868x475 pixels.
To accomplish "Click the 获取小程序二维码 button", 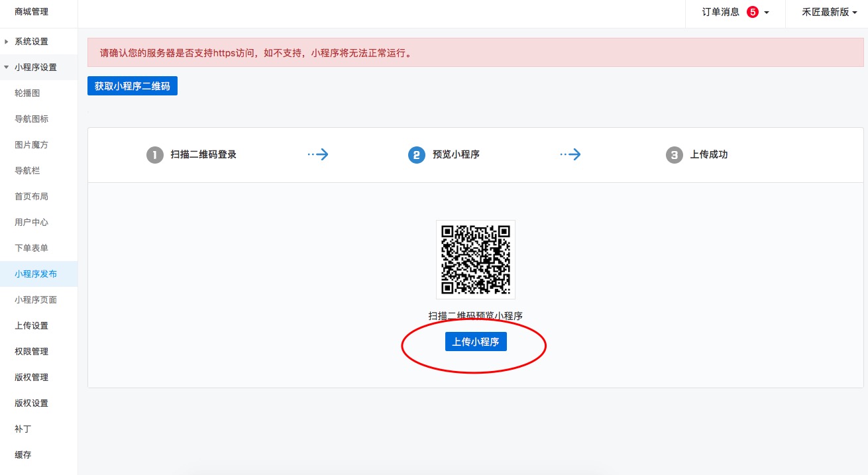I will pyautogui.click(x=133, y=86).
